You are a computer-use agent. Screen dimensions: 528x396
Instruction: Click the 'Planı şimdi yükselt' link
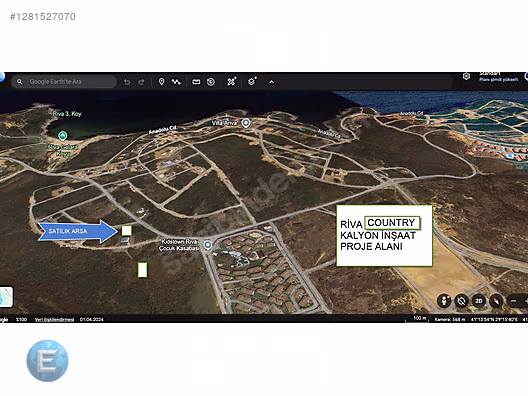click(499, 79)
